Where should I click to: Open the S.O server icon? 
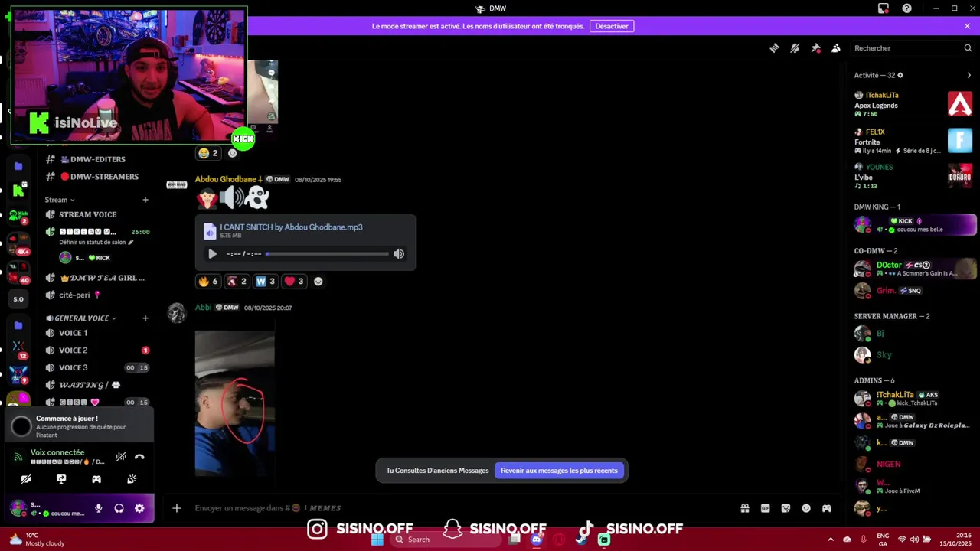[x=18, y=299]
